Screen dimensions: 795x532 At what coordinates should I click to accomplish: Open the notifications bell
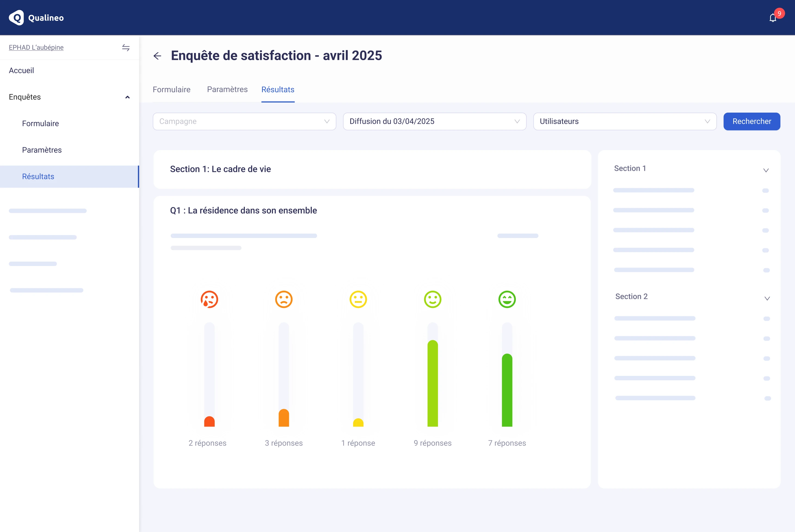point(773,18)
